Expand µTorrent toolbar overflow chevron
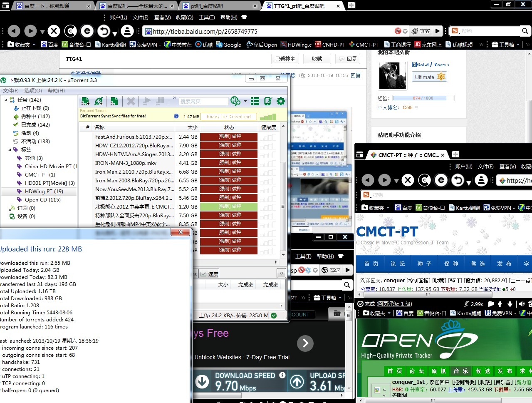Viewport: 532px width, 403px height. [x=175, y=98]
